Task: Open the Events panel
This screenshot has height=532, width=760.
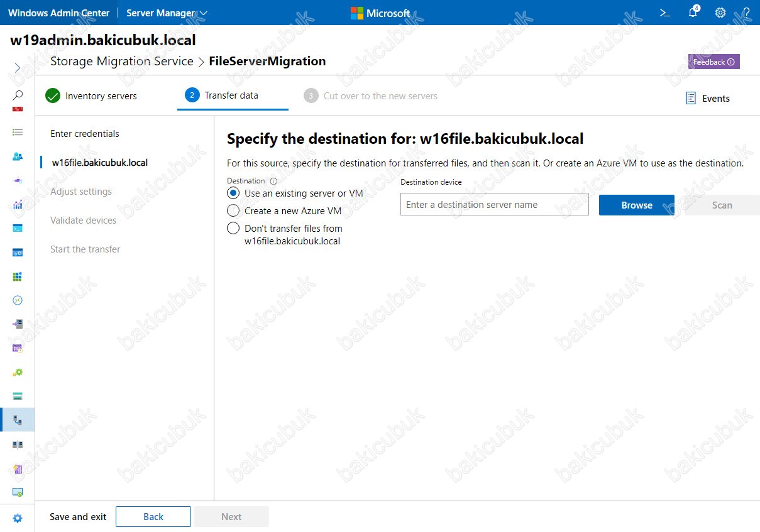Action: tap(708, 98)
